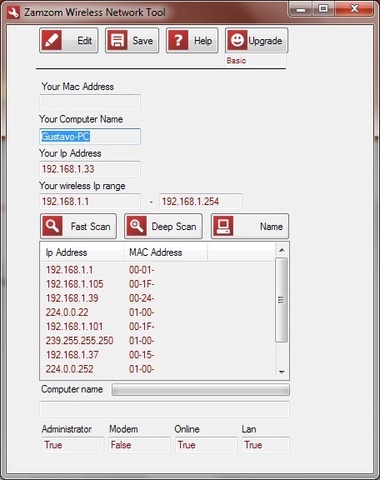This screenshot has height=480, width=380.
Task: Click the Upgrade button label
Action: tap(265, 41)
